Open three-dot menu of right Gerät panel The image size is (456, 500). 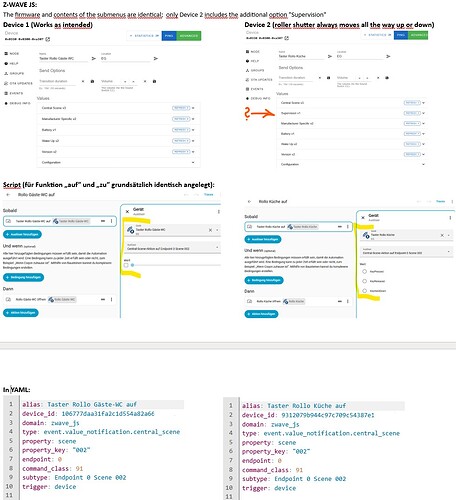(x=450, y=218)
